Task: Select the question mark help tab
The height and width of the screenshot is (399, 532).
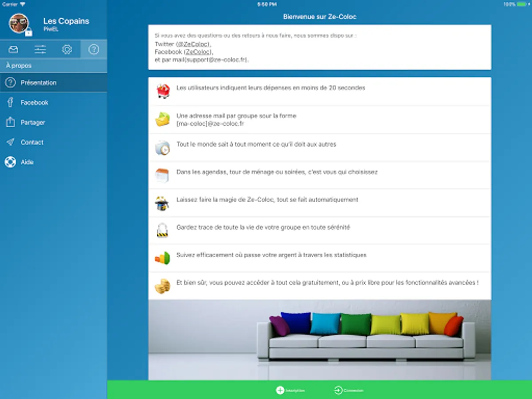Action: (x=94, y=49)
